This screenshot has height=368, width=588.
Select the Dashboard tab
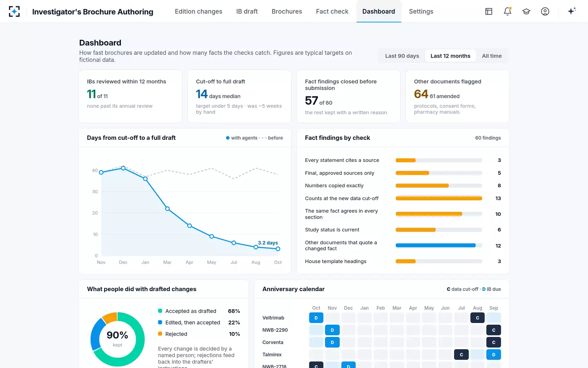coord(379,11)
